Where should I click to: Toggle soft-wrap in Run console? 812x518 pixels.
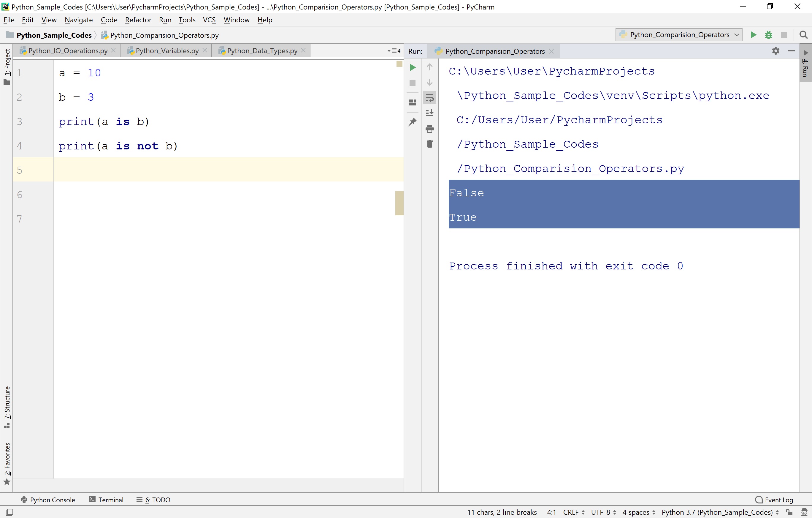tap(430, 98)
